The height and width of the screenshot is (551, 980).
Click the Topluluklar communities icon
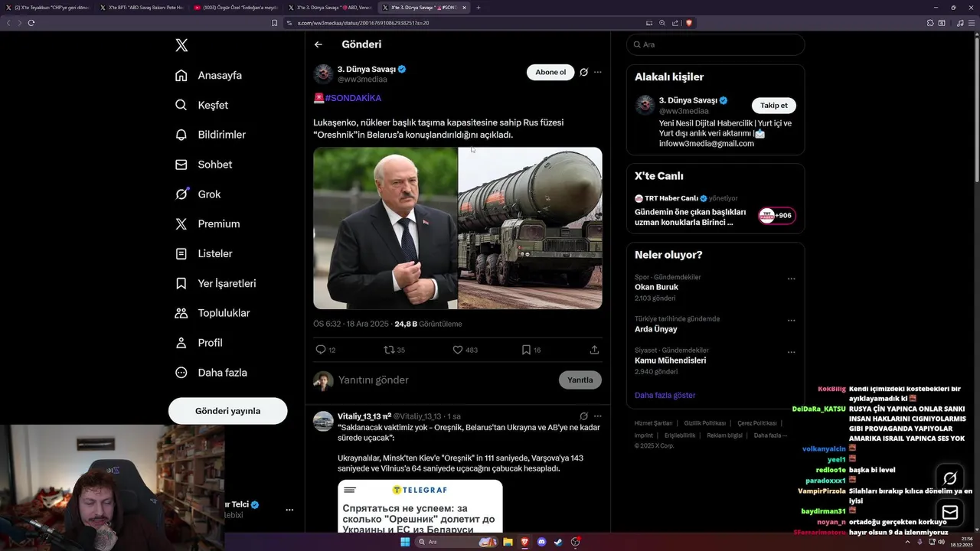pos(181,313)
